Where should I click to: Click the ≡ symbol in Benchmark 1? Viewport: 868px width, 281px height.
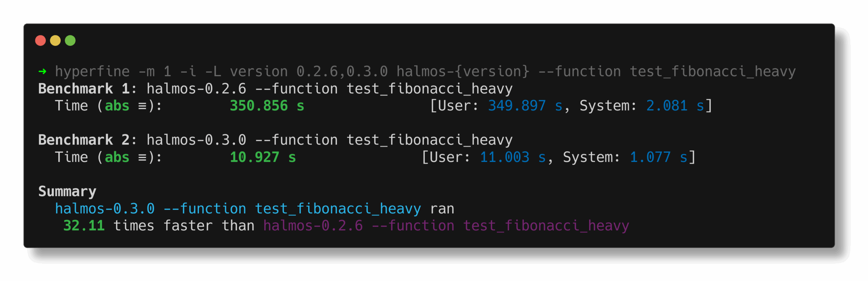tap(142, 106)
